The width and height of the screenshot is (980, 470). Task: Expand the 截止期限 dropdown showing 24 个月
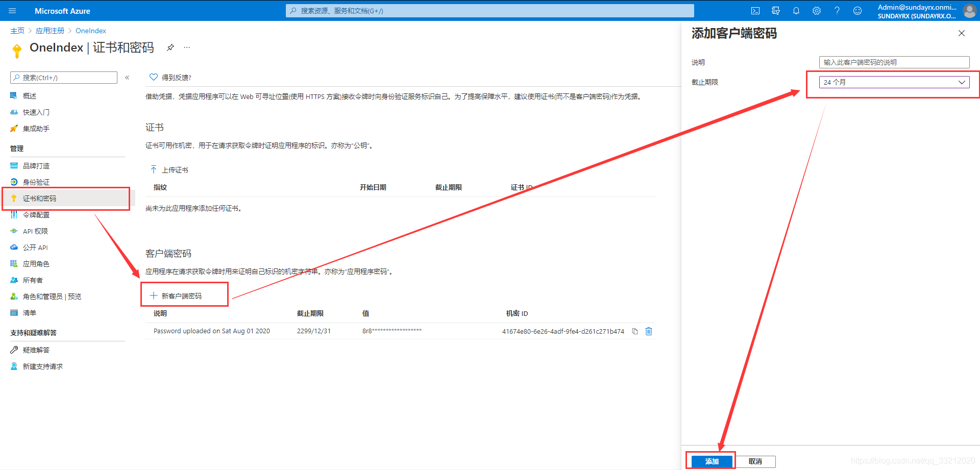(894, 82)
